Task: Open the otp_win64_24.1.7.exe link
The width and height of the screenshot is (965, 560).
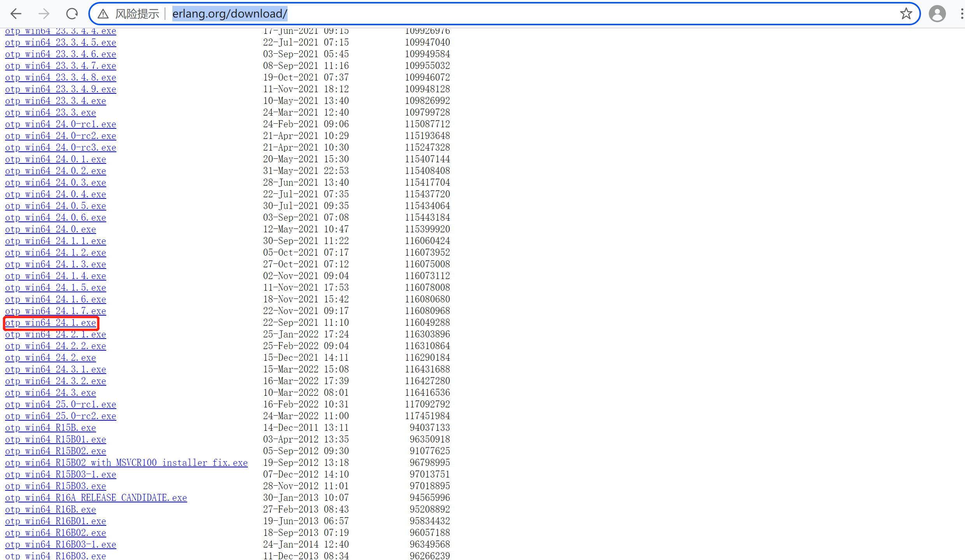Action: click(x=56, y=311)
